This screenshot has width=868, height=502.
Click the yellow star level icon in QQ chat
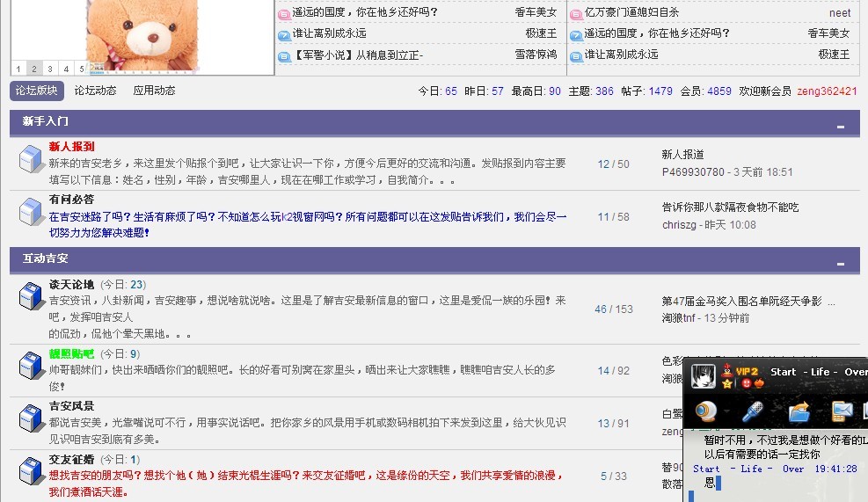pyautogui.click(x=727, y=383)
